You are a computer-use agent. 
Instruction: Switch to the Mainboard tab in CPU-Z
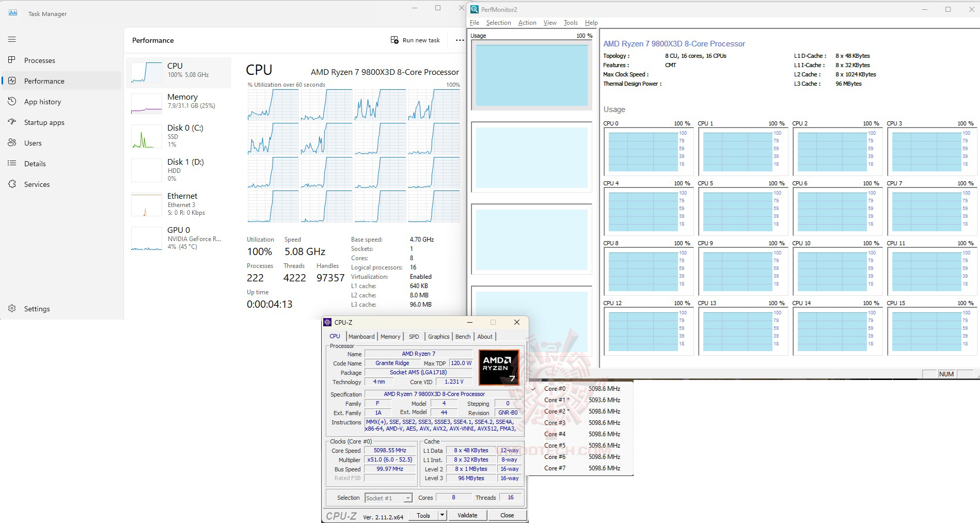pyautogui.click(x=361, y=337)
